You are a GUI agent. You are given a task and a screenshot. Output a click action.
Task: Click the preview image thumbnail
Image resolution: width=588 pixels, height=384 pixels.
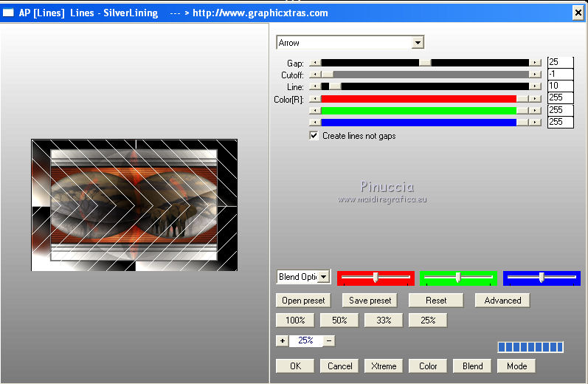(x=134, y=205)
